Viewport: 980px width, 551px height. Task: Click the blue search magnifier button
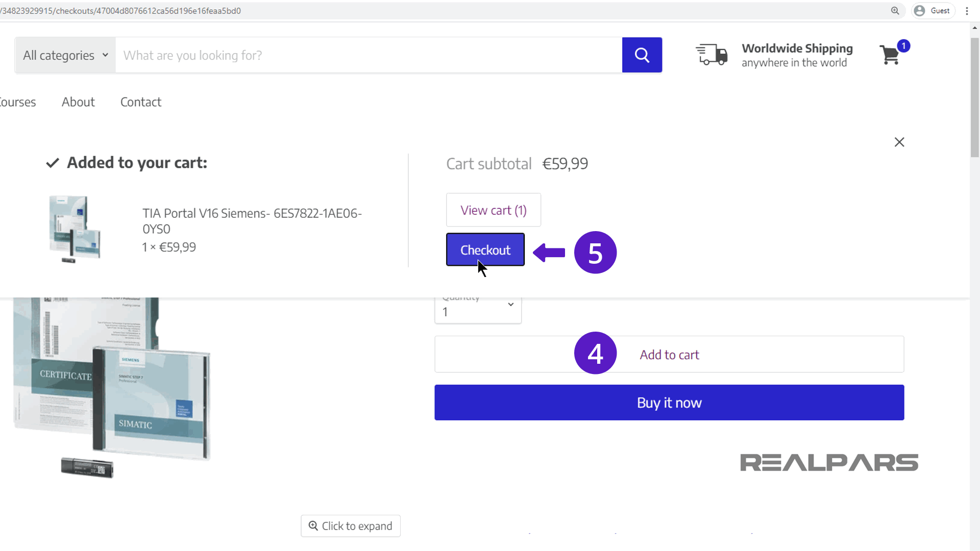642,55
